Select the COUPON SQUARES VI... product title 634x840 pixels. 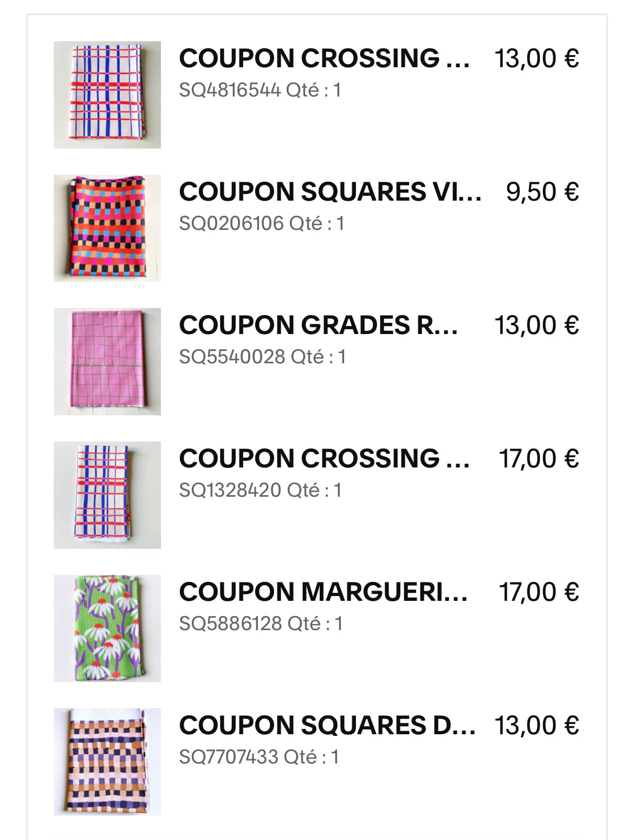tap(330, 192)
